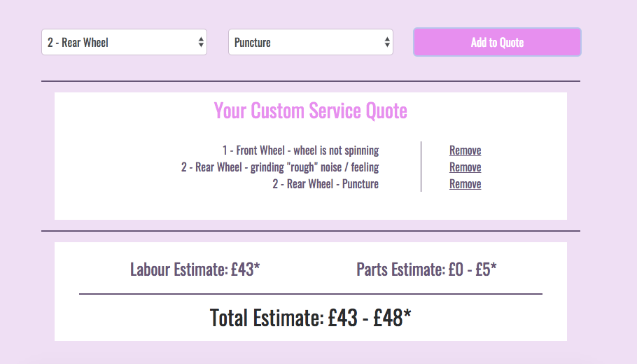
Task: Select the "2 - Rear Wheel - Puncture" quote line
Action: pos(325,183)
